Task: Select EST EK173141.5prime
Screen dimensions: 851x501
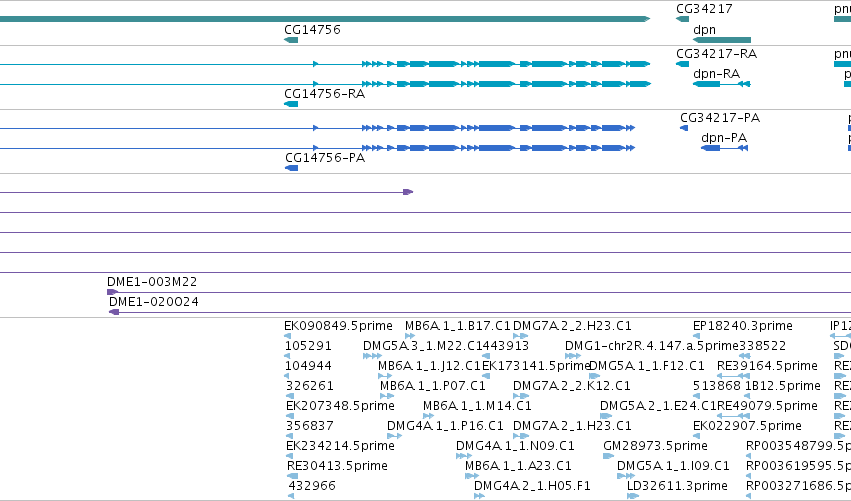Action: coord(536,366)
